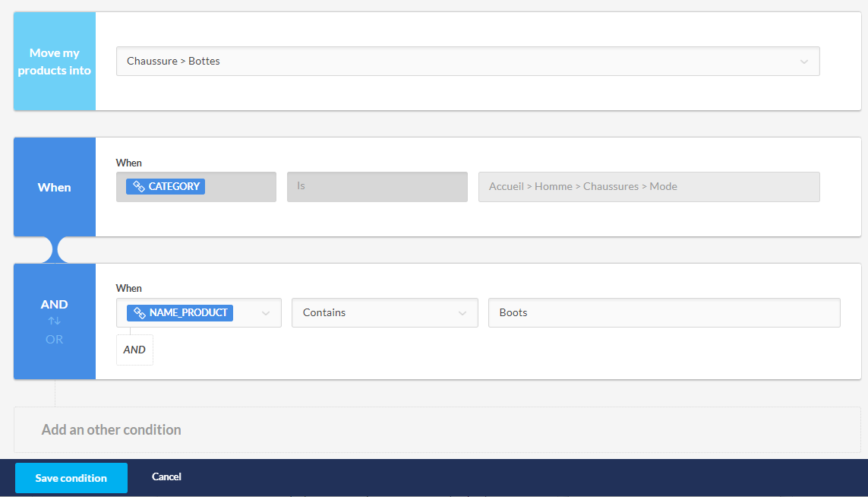
Task: Click the disabled Is operator dropdown
Action: coord(377,187)
